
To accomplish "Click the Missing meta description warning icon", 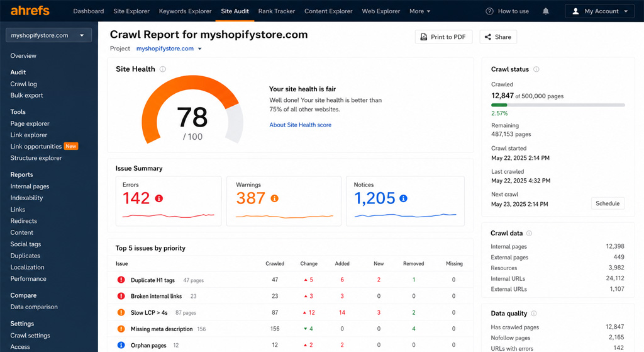I will tap(121, 329).
